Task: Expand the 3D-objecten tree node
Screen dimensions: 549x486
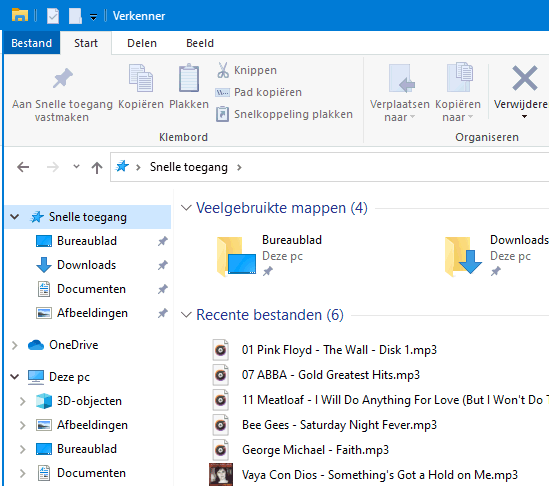Action: click(22, 401)
